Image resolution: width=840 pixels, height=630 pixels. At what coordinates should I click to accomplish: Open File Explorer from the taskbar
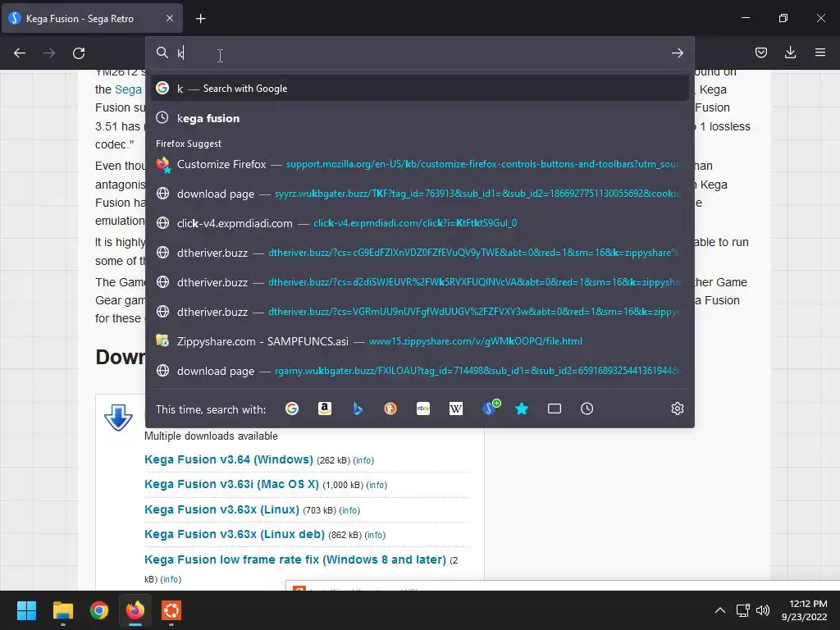point(62,610)
